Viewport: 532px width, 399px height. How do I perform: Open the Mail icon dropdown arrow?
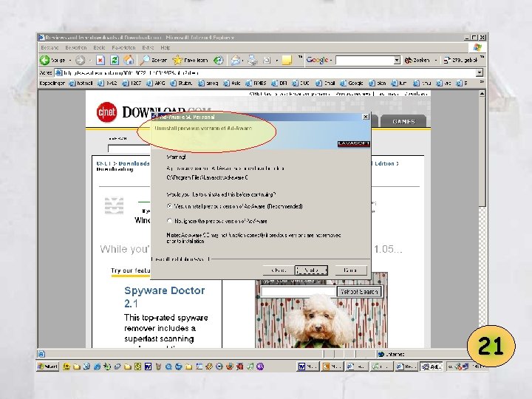point(243,61)
